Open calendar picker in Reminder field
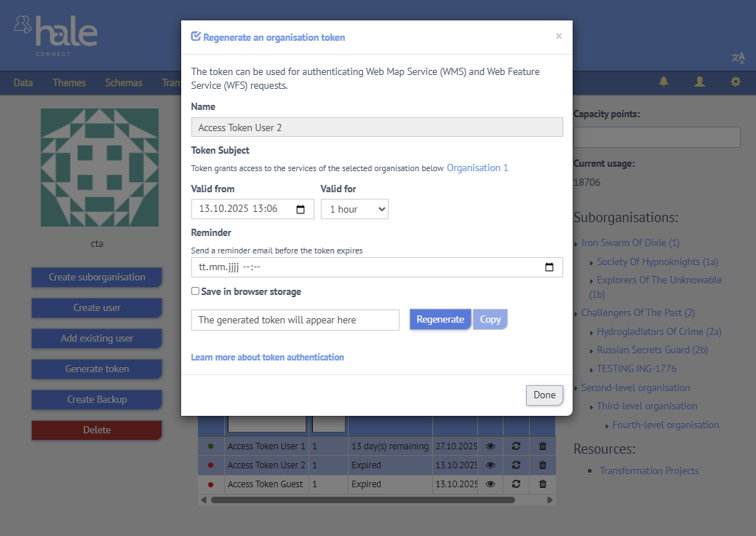 549,267
